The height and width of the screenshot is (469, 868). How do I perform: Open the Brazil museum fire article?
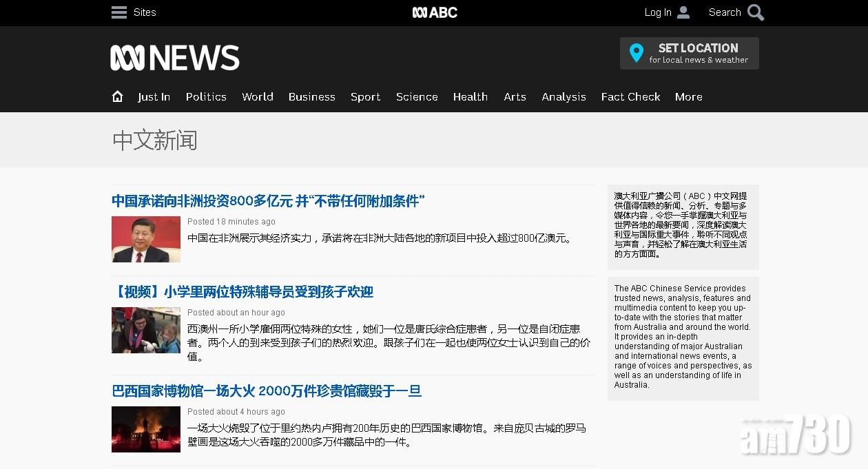pyautogui.click(x=267, y=390)
